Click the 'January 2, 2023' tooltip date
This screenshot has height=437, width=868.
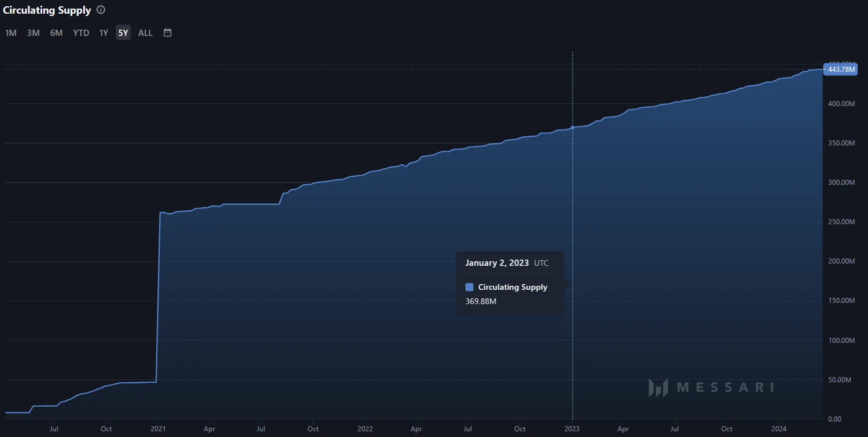(x=497, y=263)
